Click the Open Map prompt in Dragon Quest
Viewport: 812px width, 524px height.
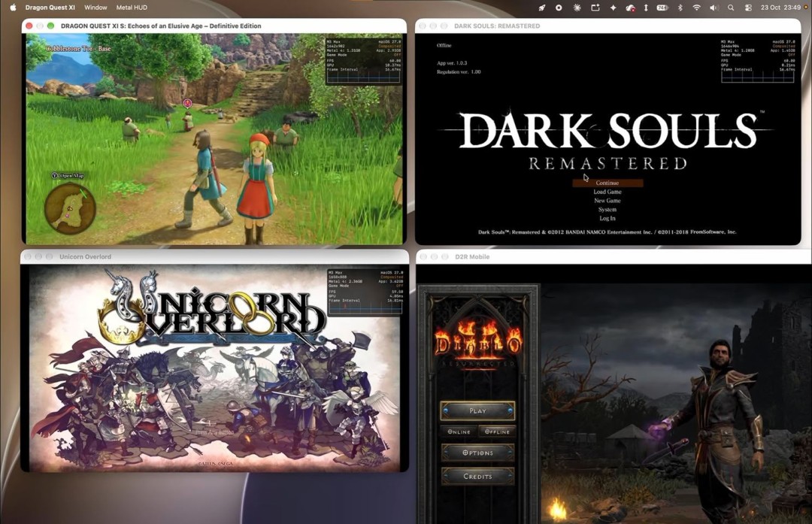tap(68, 175)
